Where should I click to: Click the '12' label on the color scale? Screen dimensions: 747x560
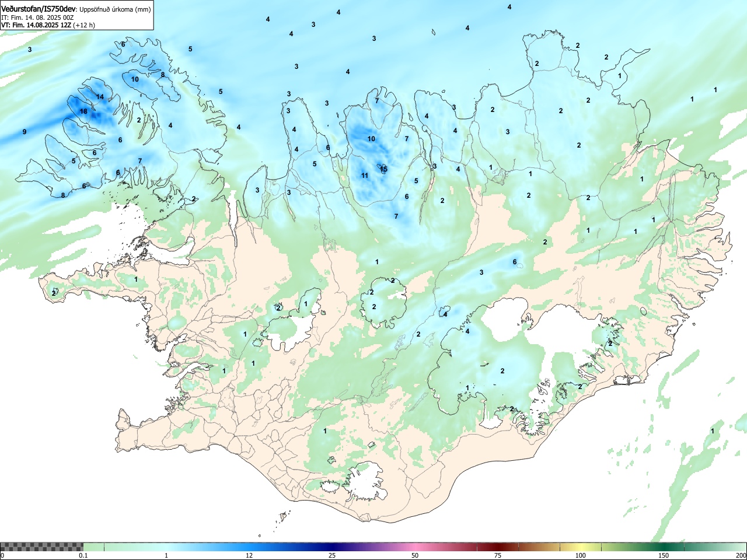click(x=249, y=555)
